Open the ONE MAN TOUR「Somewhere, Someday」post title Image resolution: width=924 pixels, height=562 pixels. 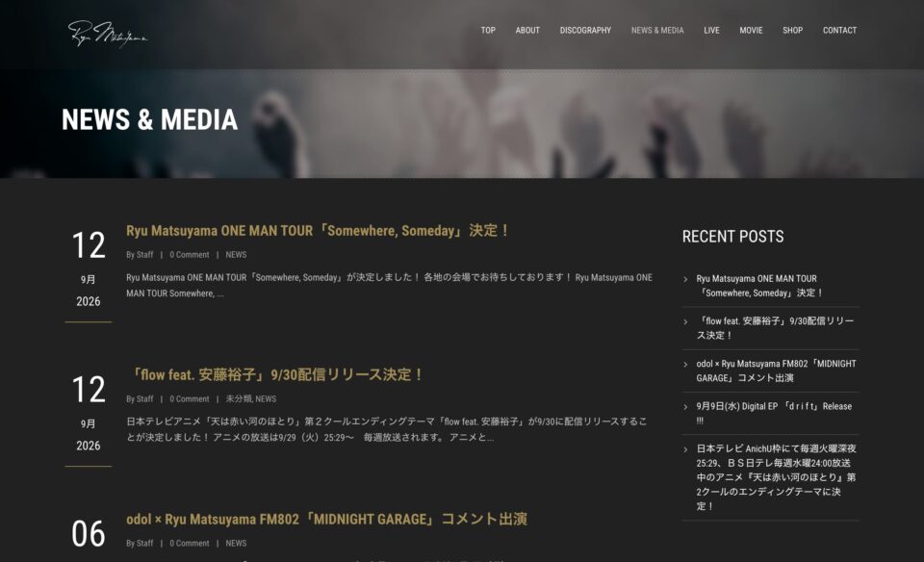[319, 230]
